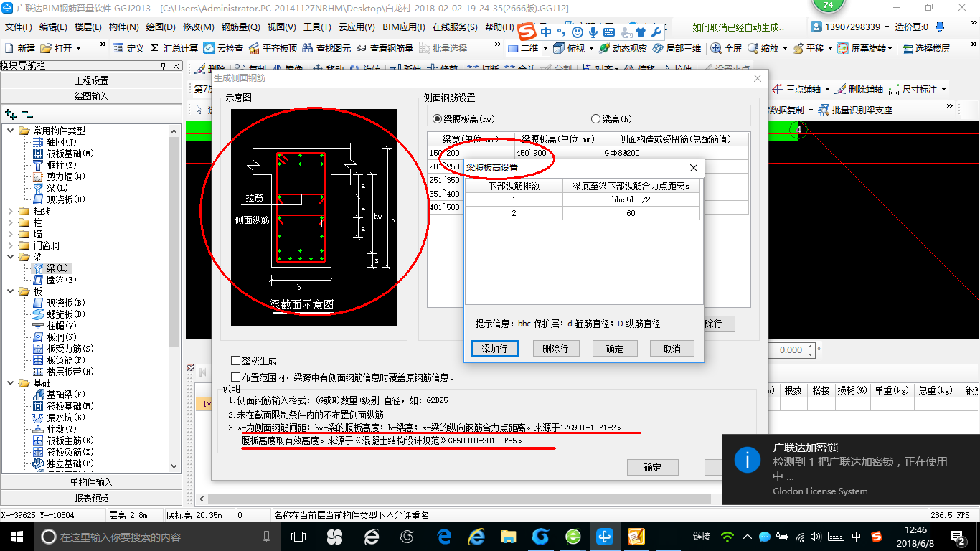Click 删除辅轴 delete auxiliary axis
Viewport: 980px width, 551px height.
coord(859,89)
